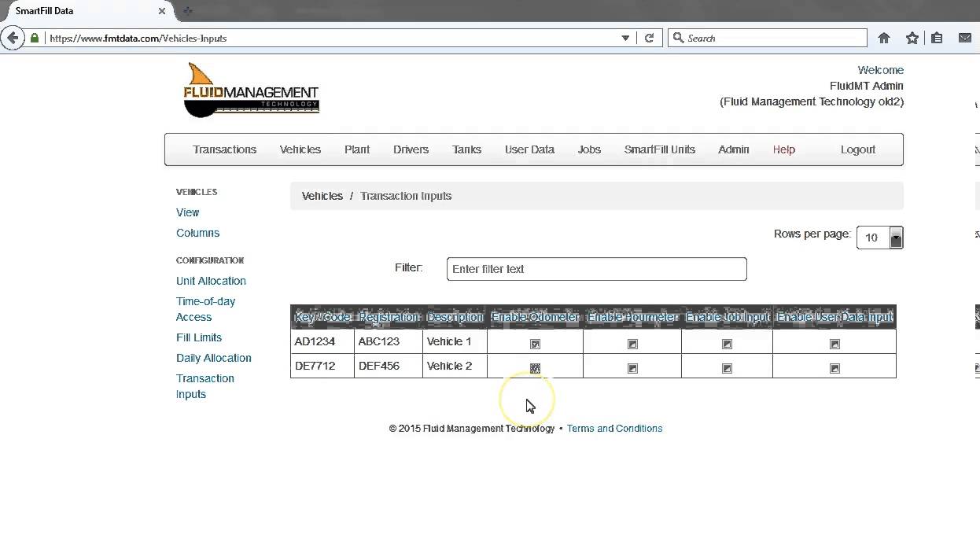The width and height of the screenshot is (980, 549).
Task: Open the browser home icon
Action: click(884, 38)
